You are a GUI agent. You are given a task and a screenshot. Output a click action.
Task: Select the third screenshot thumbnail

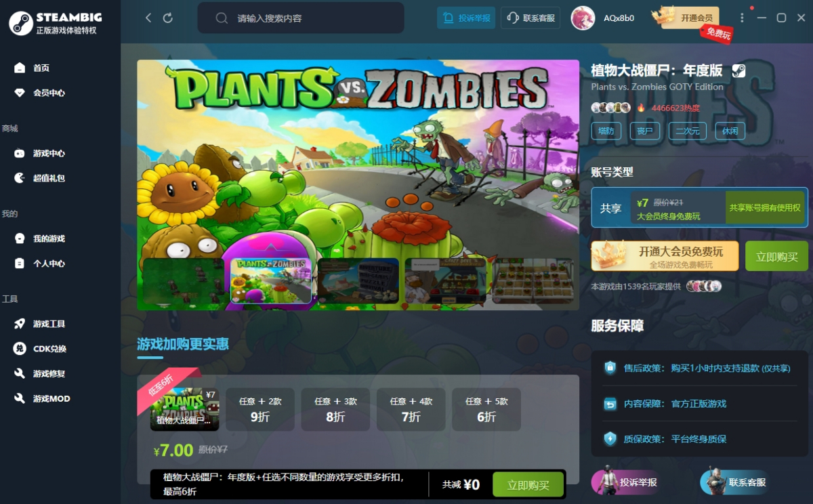coord(358,280)
